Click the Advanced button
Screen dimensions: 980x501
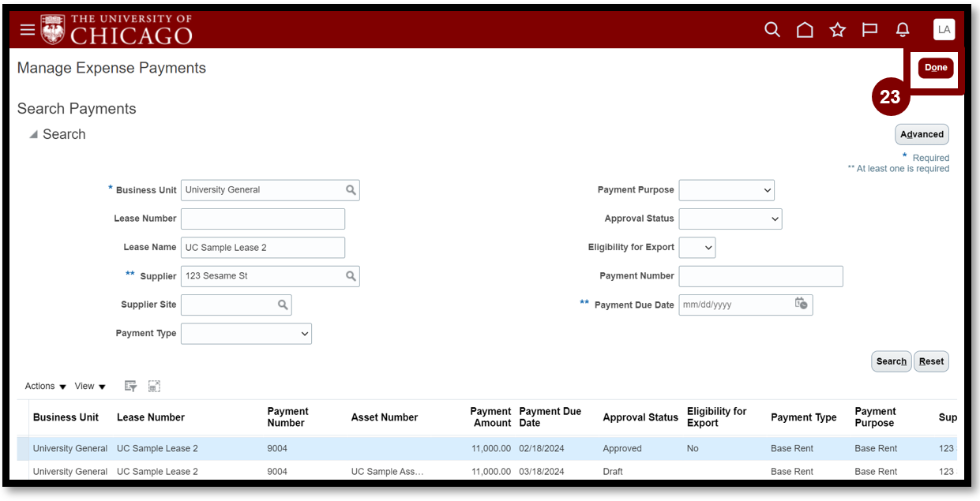[x=922, y=134]
